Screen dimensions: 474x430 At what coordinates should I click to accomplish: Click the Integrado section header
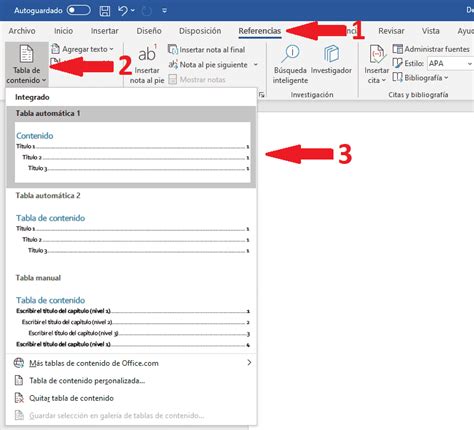point(32,97)
